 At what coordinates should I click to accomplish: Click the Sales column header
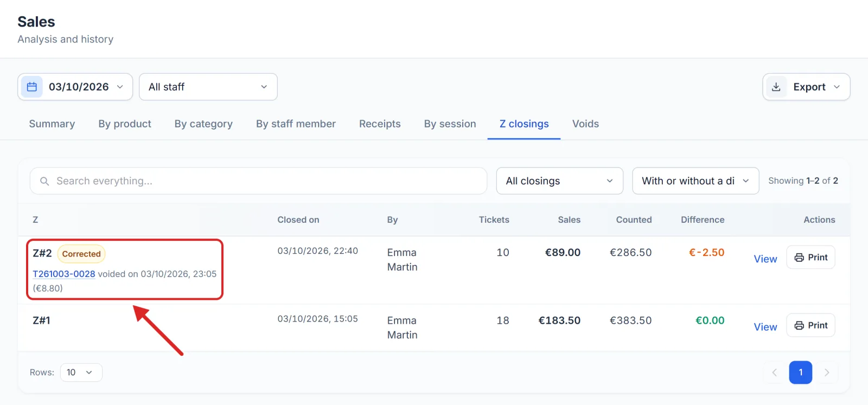point(569,220)
